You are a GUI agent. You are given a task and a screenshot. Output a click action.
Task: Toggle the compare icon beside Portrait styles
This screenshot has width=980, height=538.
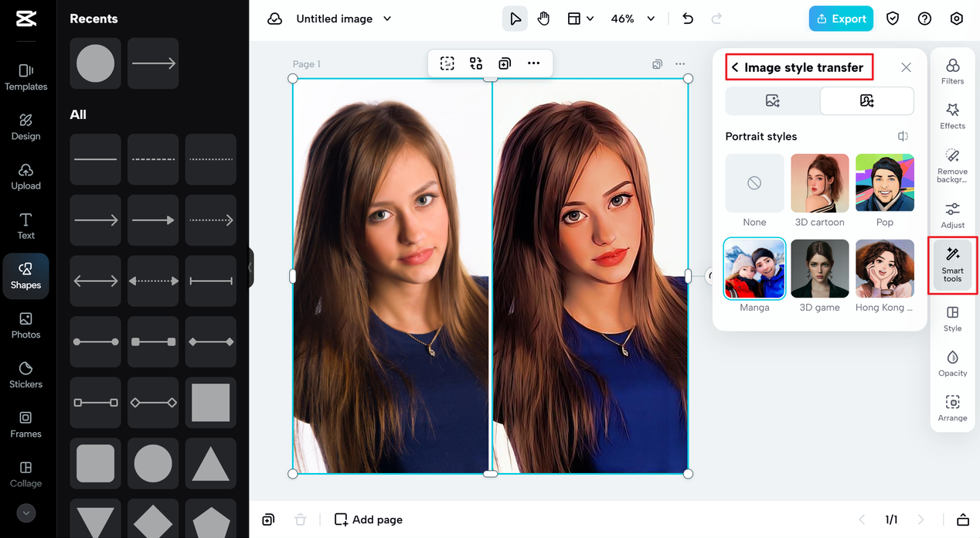(x=903, y=136)
